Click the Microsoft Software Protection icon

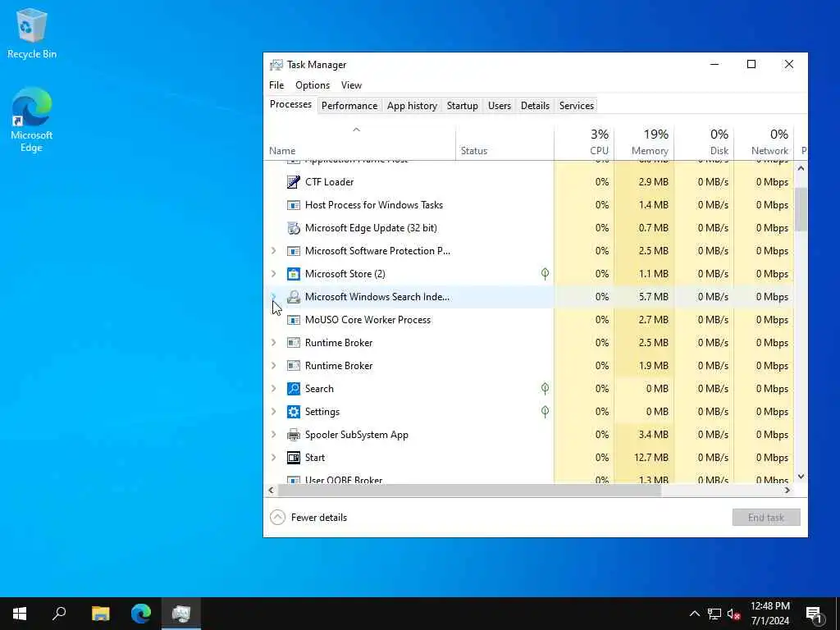coord(293,251)
